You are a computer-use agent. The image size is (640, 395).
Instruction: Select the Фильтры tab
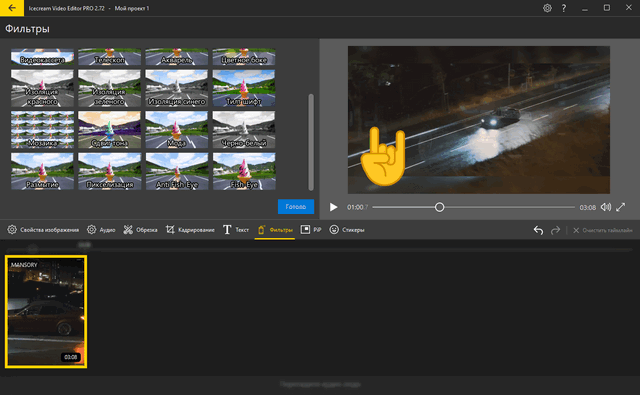click(x=275, y=230)
